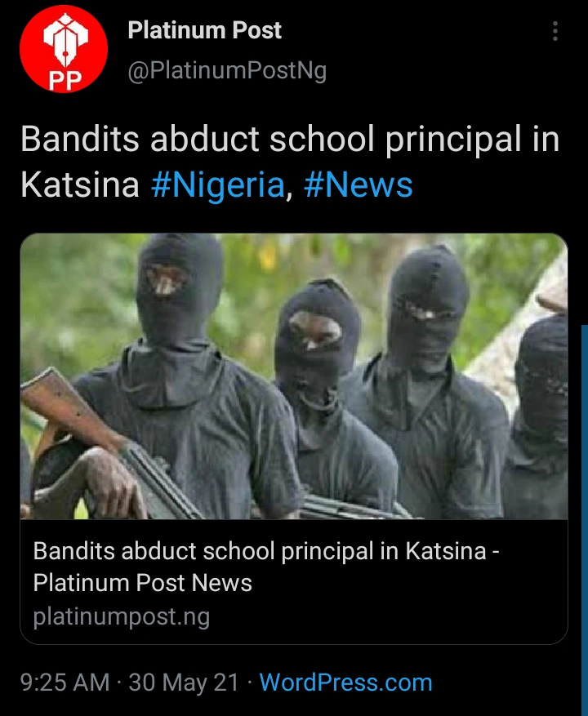The height and width of the screenshot is (716, 588).
Task: Tap the word Katsina in the tweet body
Action: coord(80,185)
